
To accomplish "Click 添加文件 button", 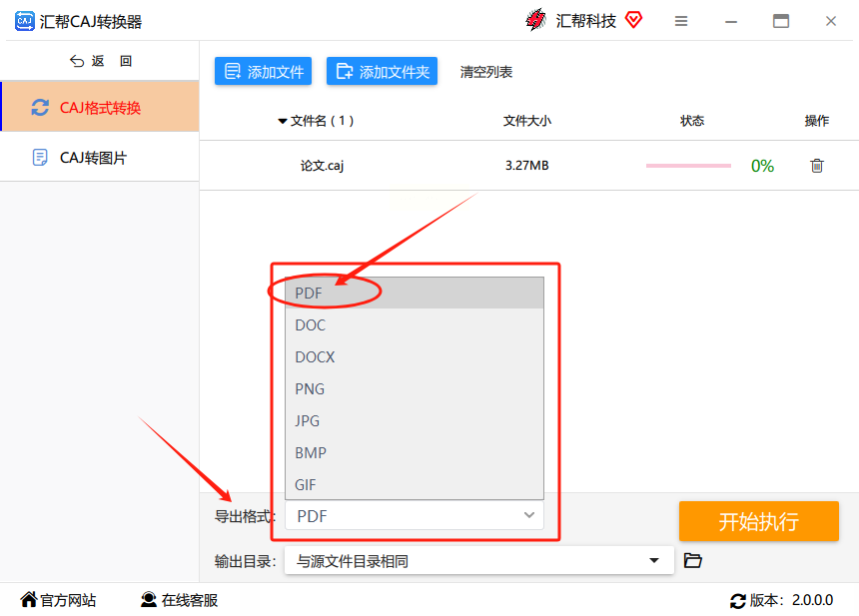I will (x=263, y=71).
